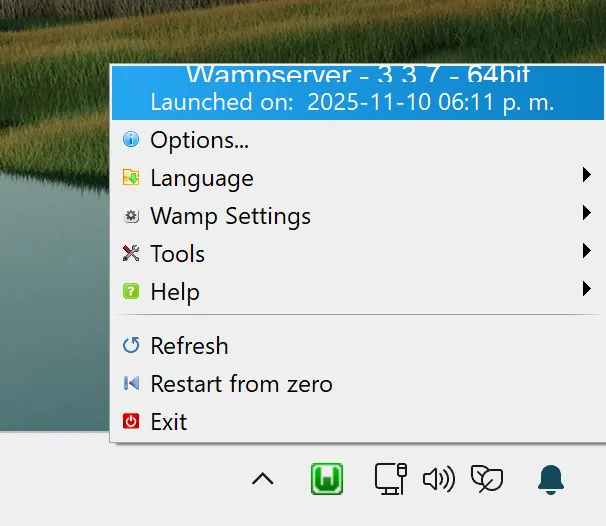Click the Refresh circular arrow icon
Image resolution: width=606 pixels, height=526 pixels.
131,346
